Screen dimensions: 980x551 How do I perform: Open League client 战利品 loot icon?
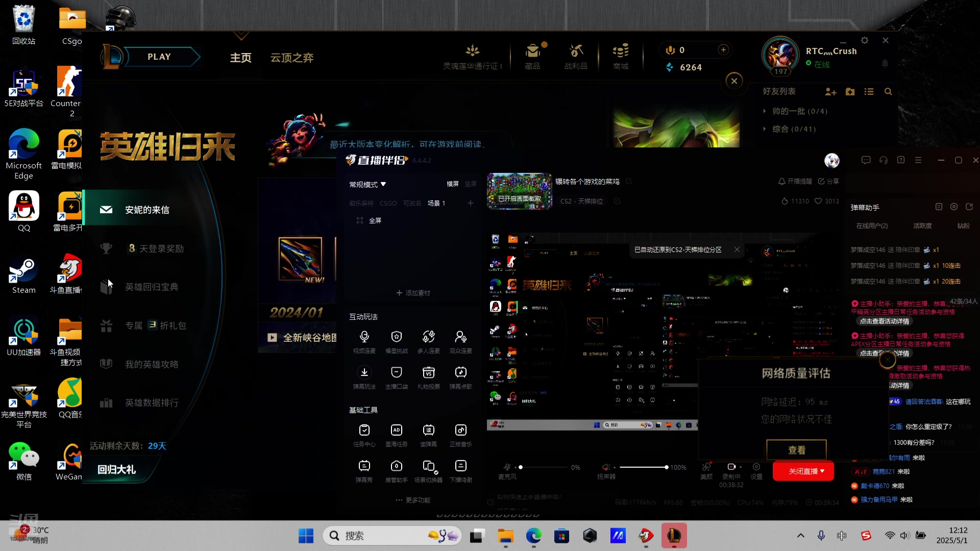click(576, 56)
